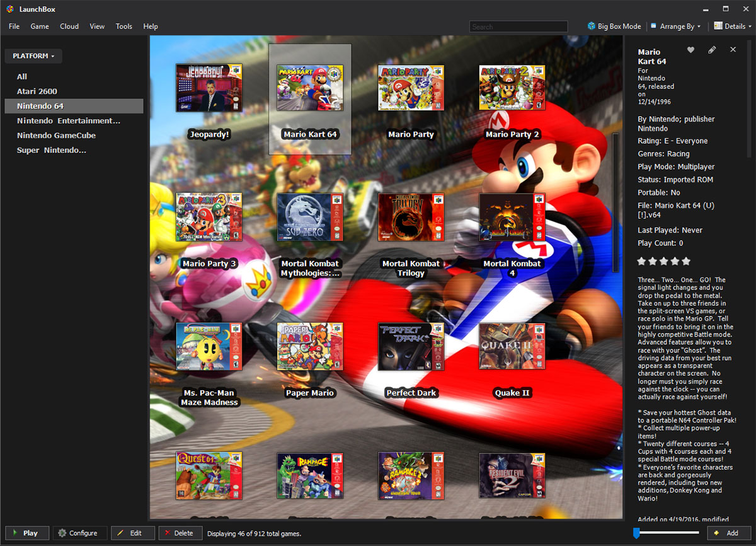This screenshot has height=546, width=756.
Task: Select the Mario Party box art
Action: coord(411,88)
